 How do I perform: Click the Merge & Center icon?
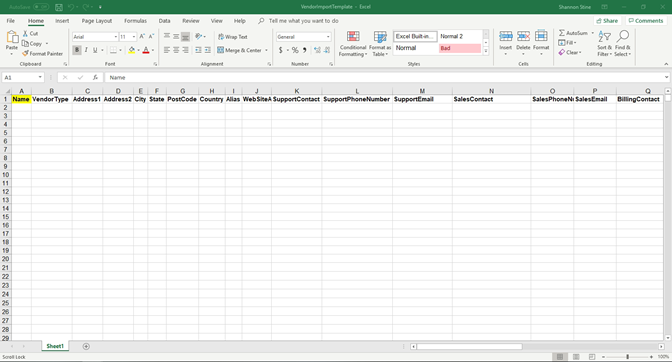(220, 50)
